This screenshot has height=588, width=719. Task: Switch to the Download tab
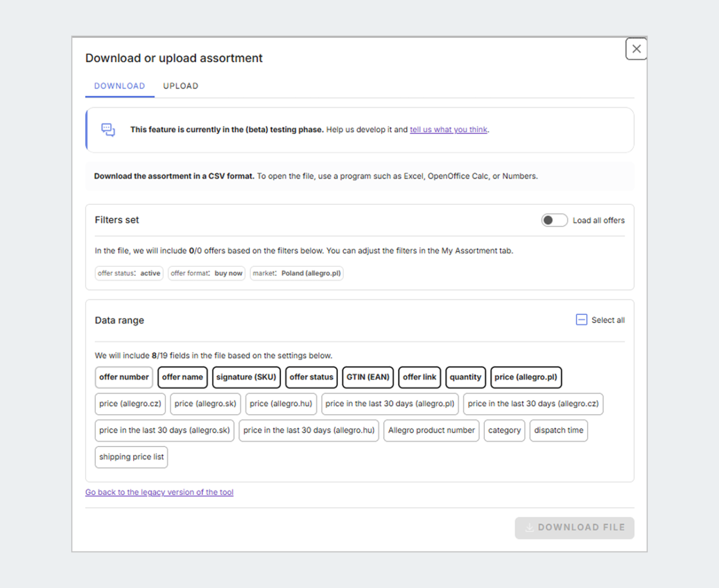point(120,86)
